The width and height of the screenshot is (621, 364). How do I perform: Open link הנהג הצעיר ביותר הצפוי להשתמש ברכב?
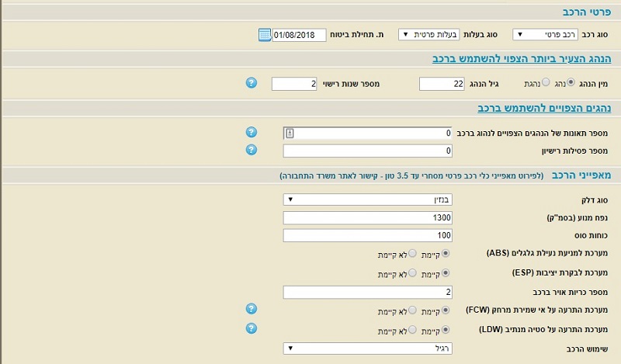(522, 59)
